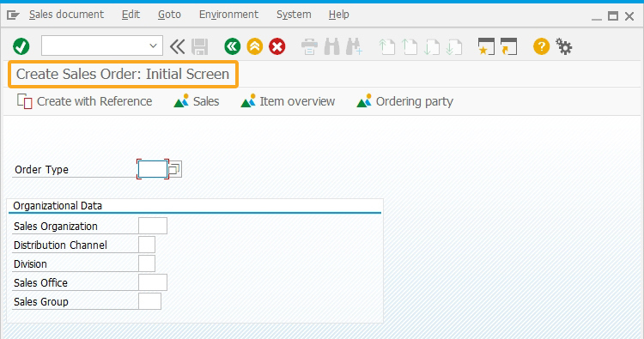Click the Generate Shortcut icon

pos(509,46)
